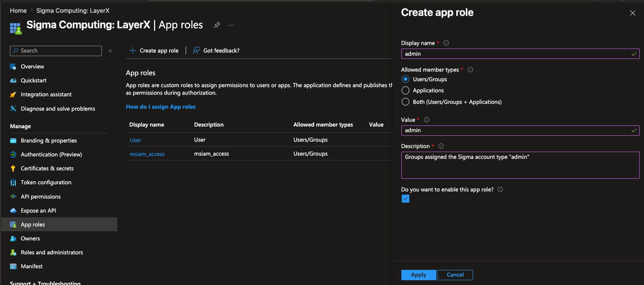Click the Allowed member types column header

pyautogui.click(x=323, y=125)
